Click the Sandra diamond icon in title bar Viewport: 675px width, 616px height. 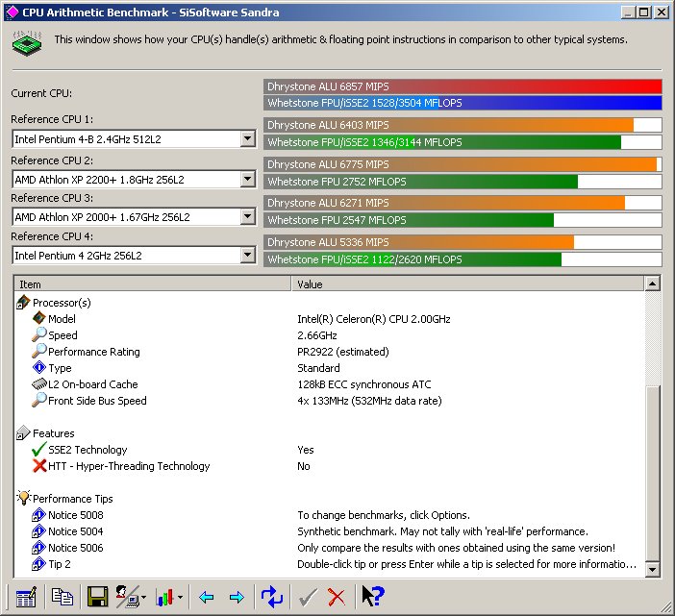click(12, 12)
